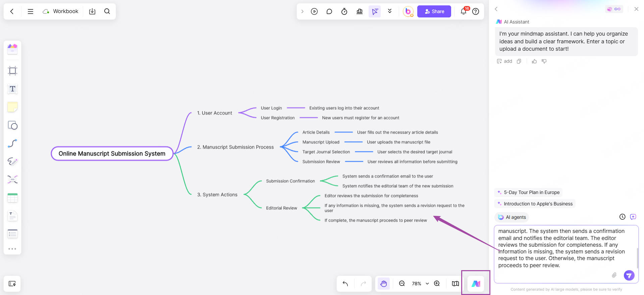644x295 pixels.
Task: Like the AI assistant response
Action: pyautogui.click(x=534, y=61)
